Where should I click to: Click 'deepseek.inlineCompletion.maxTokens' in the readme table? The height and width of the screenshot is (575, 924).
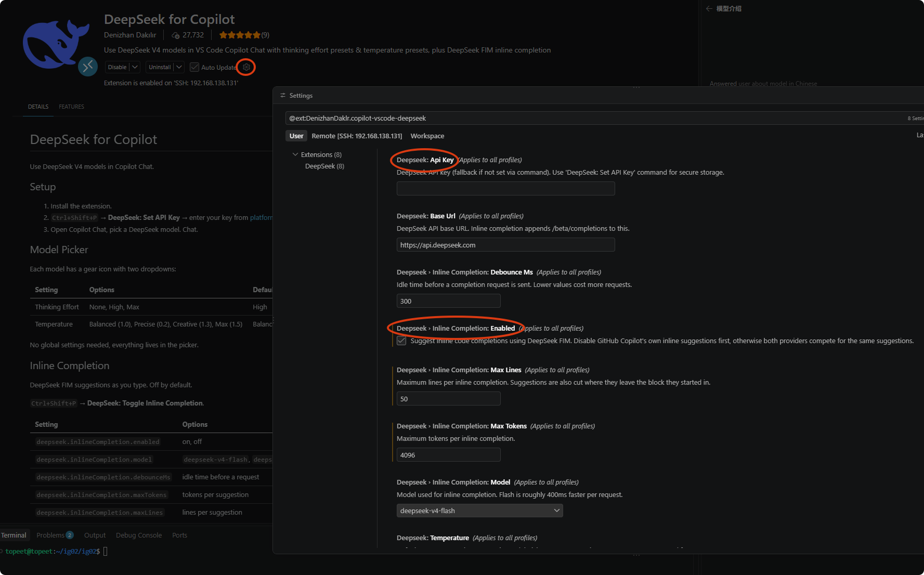pyautogui.click(x=101, y=495)
